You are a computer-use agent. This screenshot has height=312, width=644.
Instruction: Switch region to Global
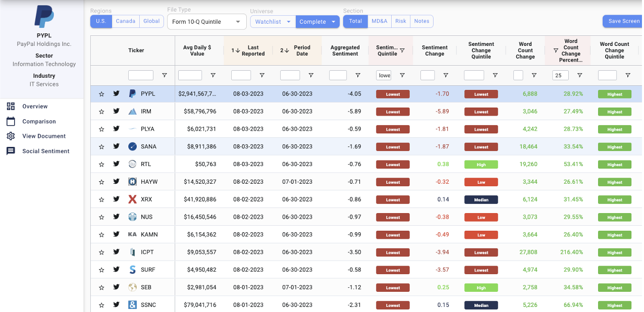151,21
